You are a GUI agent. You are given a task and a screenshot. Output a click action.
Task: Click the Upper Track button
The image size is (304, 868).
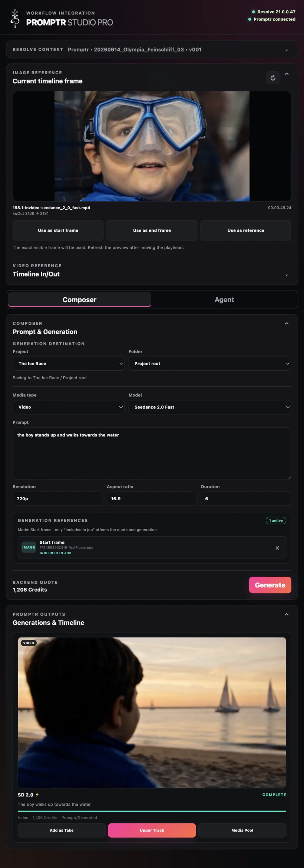152,830
